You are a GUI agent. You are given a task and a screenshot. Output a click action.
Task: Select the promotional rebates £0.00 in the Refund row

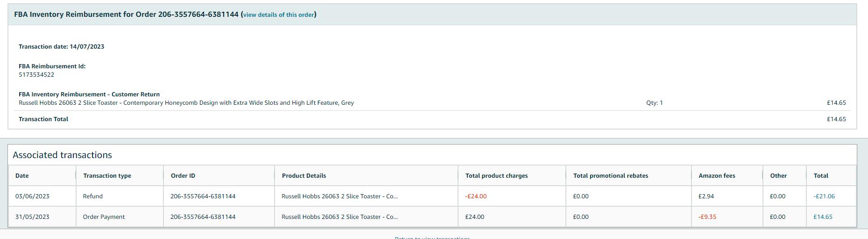pyautogui.click(x=581, y=196)
